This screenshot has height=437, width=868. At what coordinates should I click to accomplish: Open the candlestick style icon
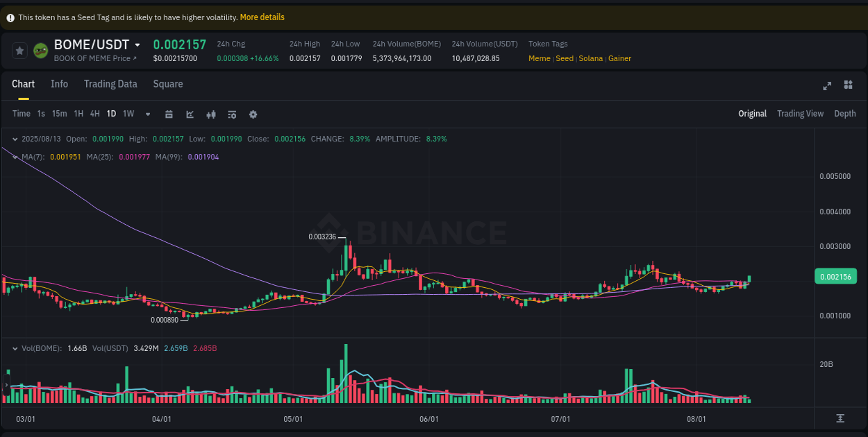pos(211,113)
